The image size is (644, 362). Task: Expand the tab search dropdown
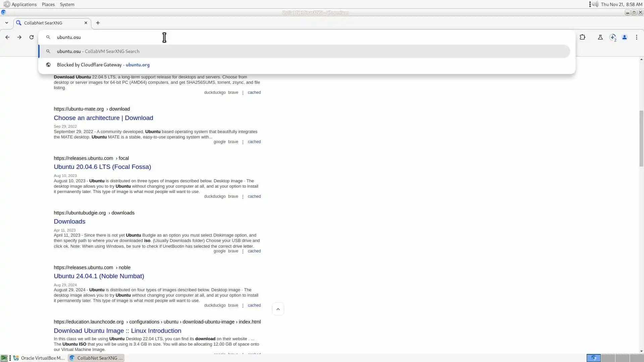[7, 23]
